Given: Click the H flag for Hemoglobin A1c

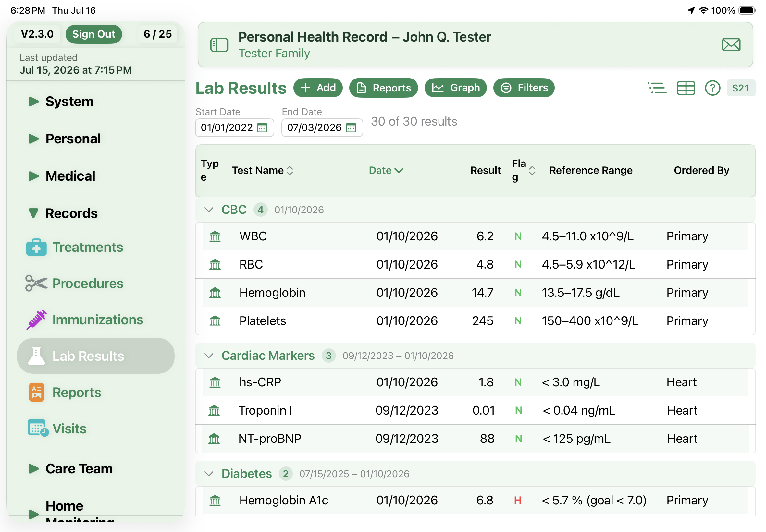Looking at the screenshot, I should [518, 500].
